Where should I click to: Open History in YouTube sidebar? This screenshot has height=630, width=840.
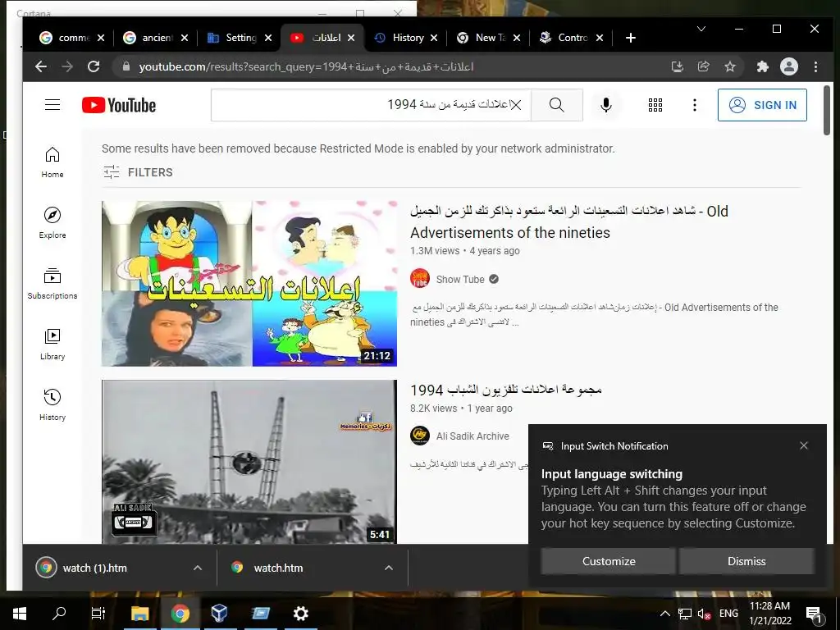click(52, 405)
